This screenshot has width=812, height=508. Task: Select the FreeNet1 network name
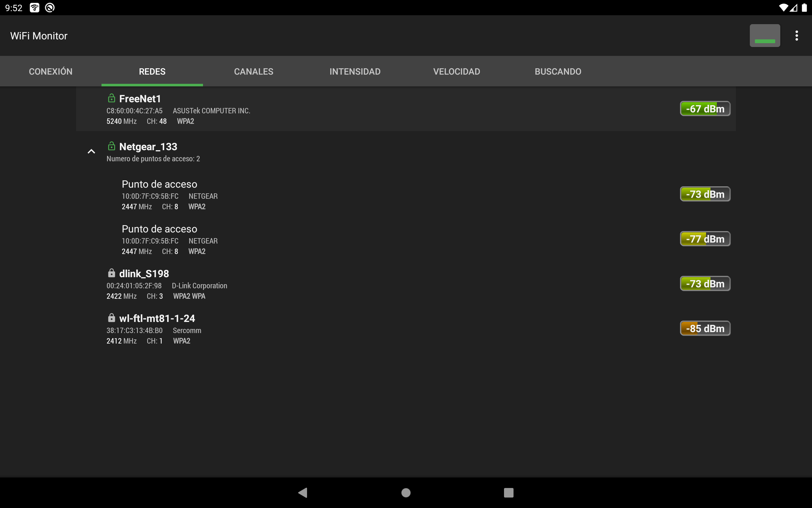click(x=140, y=99)
